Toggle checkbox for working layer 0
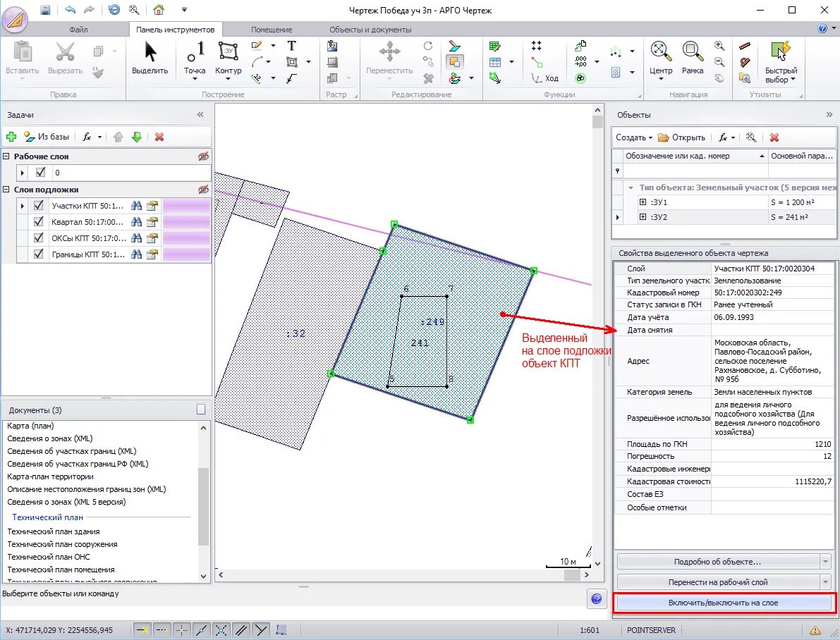This screenshot has height=640, width=840. coord(41,173)
